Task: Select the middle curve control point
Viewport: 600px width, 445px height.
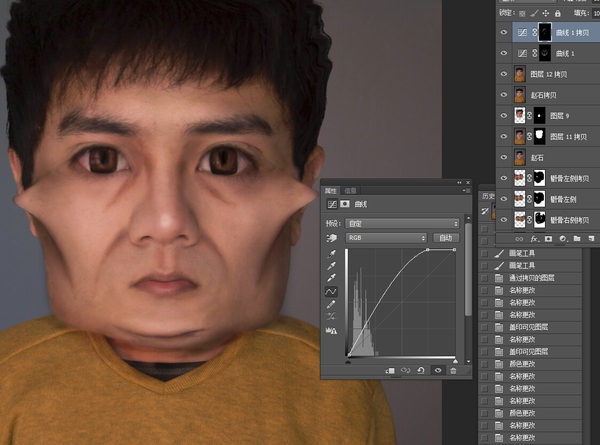Action: (x=428, y=250)
